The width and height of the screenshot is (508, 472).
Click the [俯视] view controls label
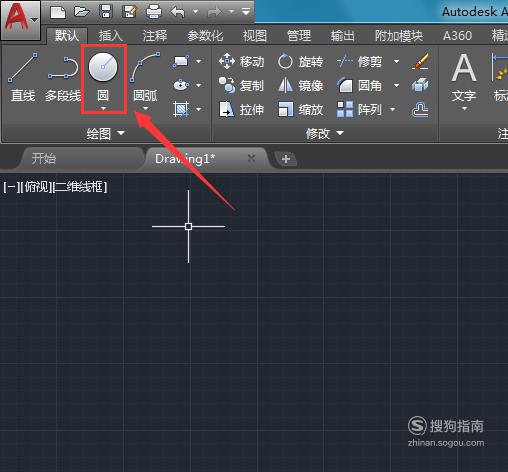[37, 187]
